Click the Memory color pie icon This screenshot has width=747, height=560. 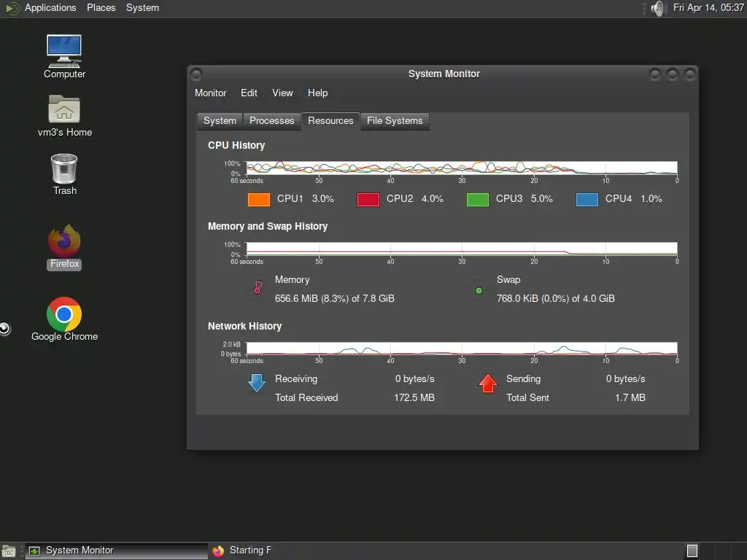pyautogui.click(x=258, y=287)
